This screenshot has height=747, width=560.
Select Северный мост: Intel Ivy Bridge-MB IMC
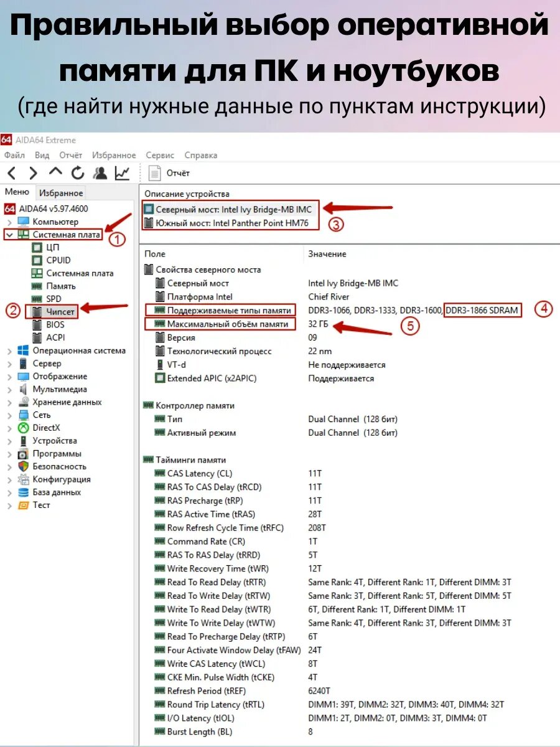point(228,209)
